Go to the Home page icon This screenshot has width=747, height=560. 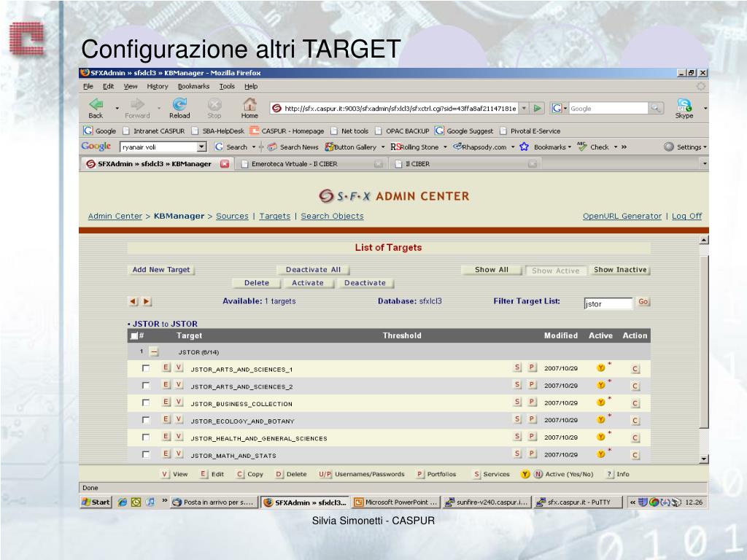point(249,104)
